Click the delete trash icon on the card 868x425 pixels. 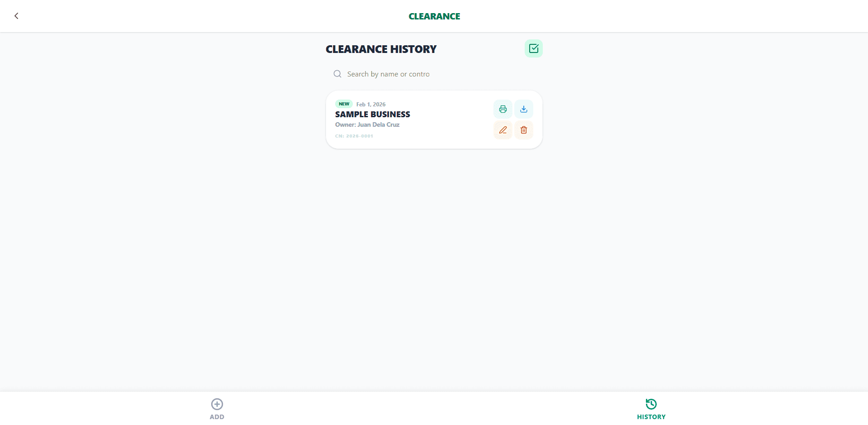523,130
